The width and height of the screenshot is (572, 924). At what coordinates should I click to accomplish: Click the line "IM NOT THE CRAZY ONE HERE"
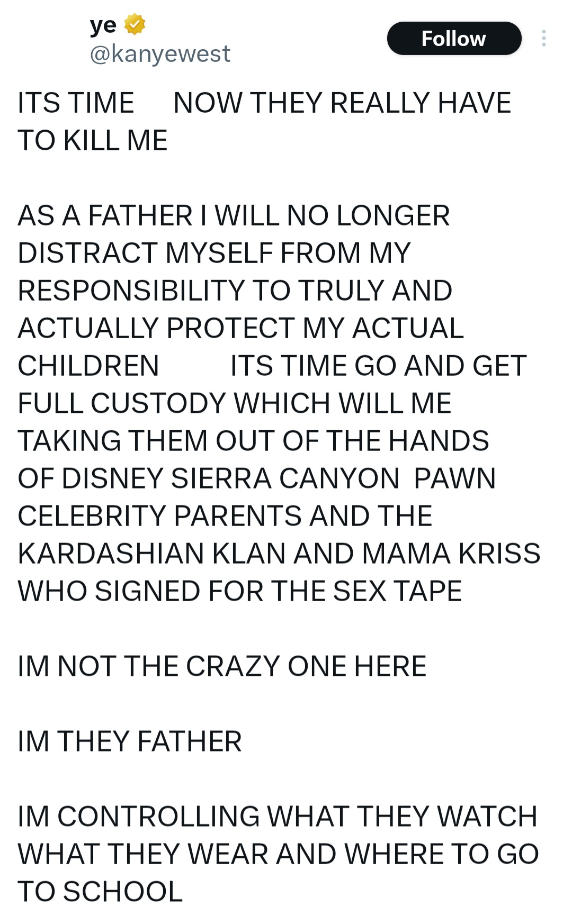click(222, 666)
